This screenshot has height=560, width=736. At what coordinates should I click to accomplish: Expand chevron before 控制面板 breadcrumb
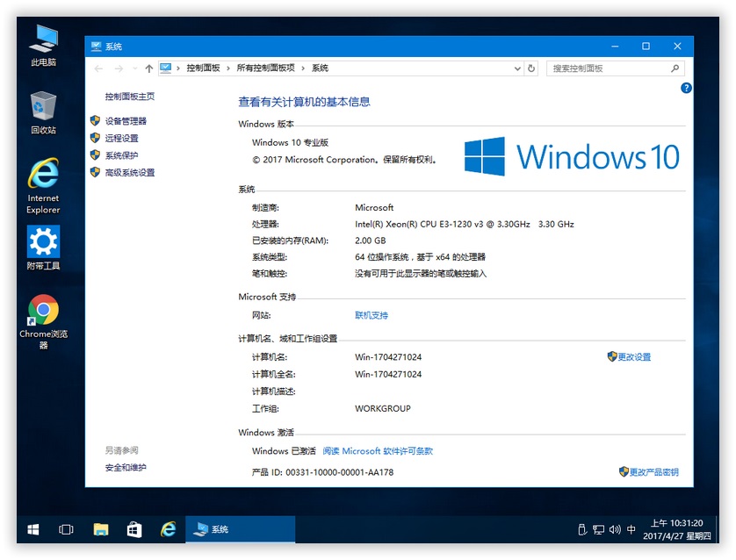(178, 68)
